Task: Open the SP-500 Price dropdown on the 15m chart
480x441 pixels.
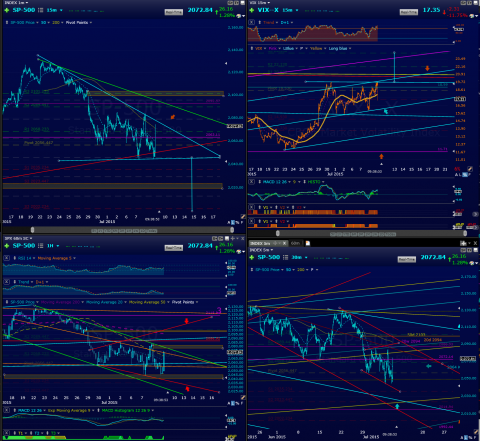Action: 25,23
